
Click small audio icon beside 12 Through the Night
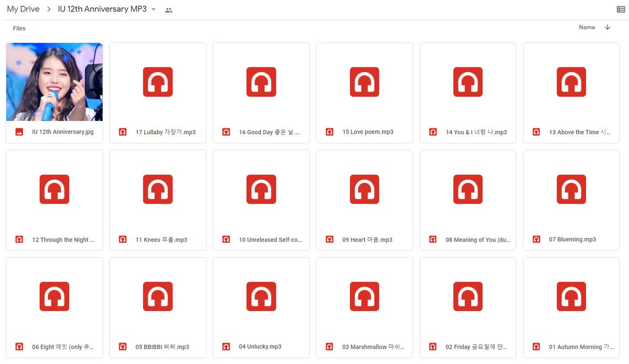pos(19,239)
